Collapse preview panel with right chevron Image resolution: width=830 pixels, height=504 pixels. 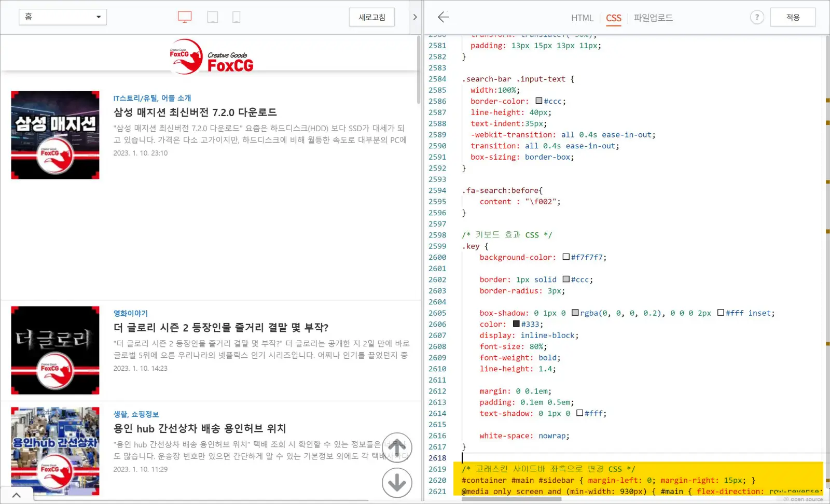(x=414, y=17)
